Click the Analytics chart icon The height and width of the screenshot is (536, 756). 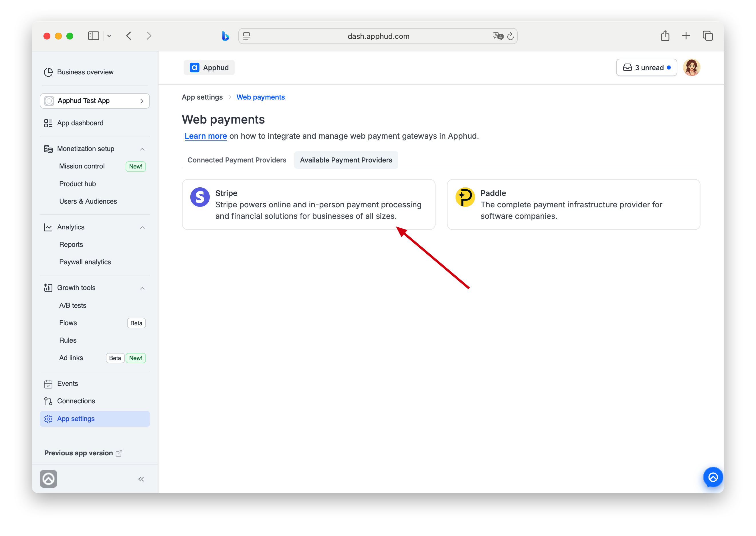point(48,227)
